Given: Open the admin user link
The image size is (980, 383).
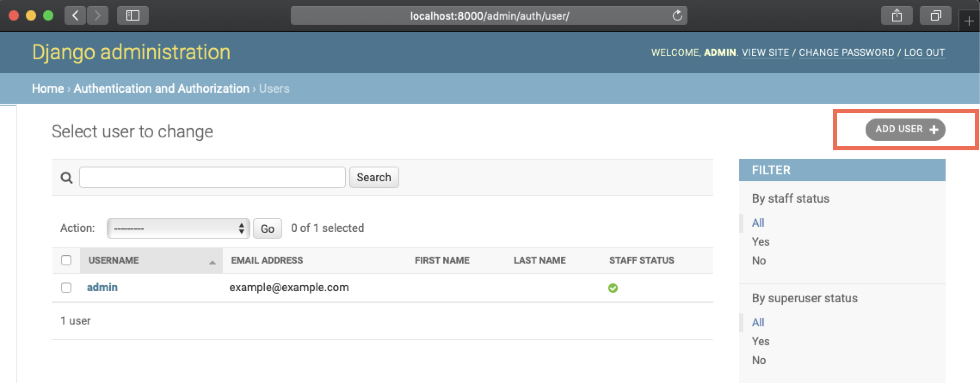Looking at the screenshot, I should click(x=102, y=287).
